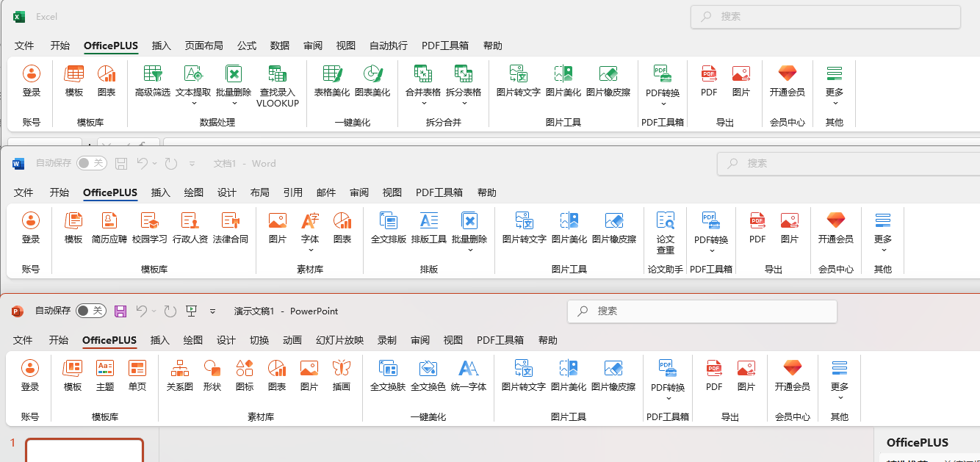This screenshot has height=462, width=980.
Task: Click 查找录入 VLOOKUP in Excel
Action: coord(278,86)
